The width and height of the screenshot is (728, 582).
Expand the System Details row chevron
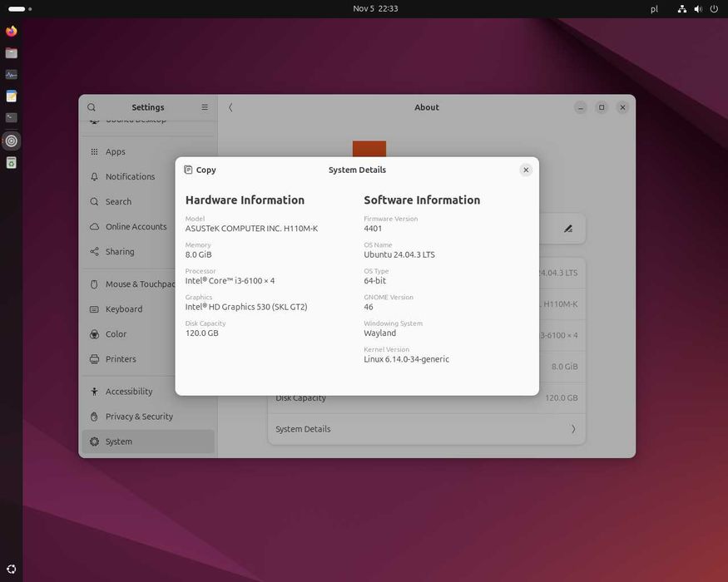[x=572, y=429]
